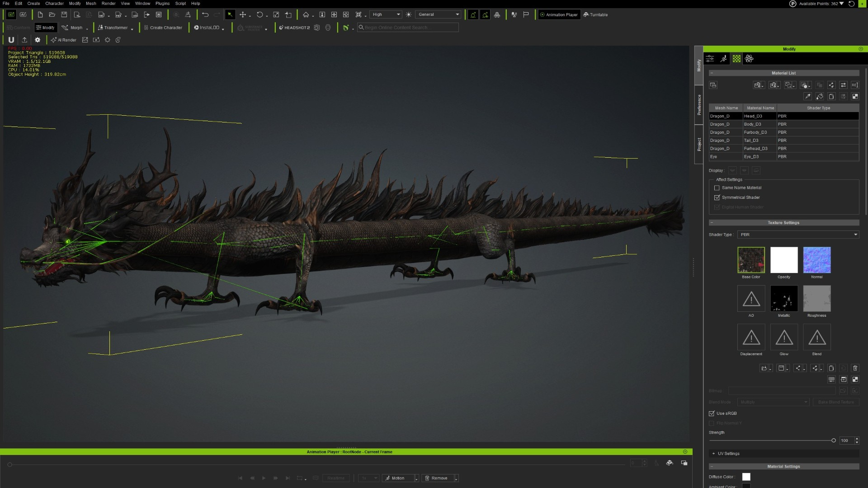This screenshot has height=488, width=868.
Task: Adjust the Strength slider handle
Action: (x=834, y=441)
